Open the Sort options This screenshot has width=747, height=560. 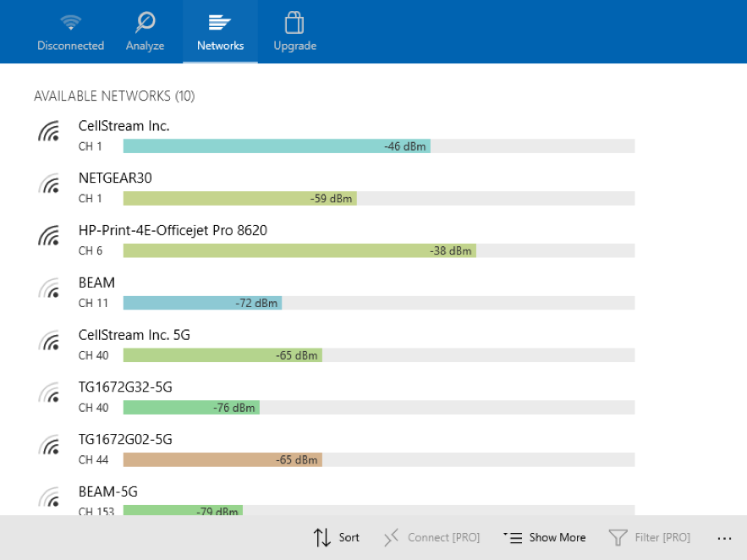pos(337,537)
